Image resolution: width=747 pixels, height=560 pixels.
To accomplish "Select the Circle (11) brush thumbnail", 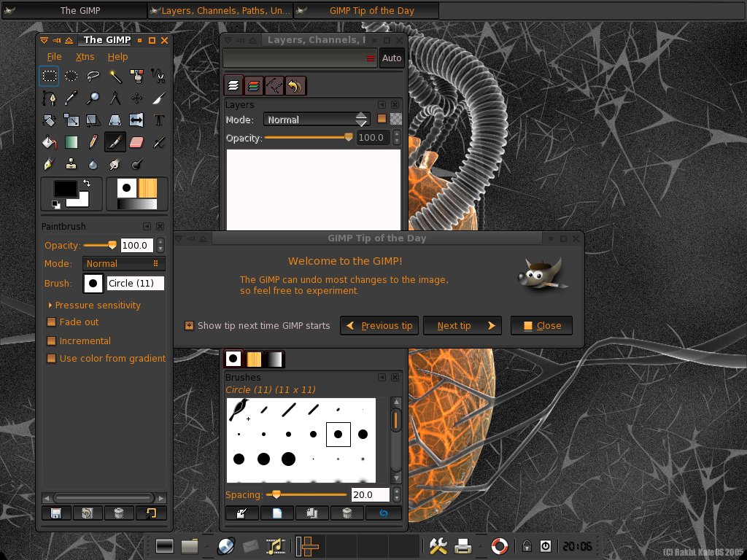I will pyautogui.click(x=338, y=435).
